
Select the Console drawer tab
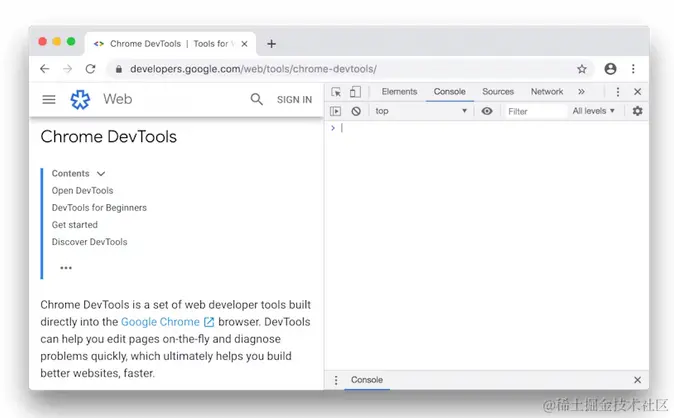point(367,380)
